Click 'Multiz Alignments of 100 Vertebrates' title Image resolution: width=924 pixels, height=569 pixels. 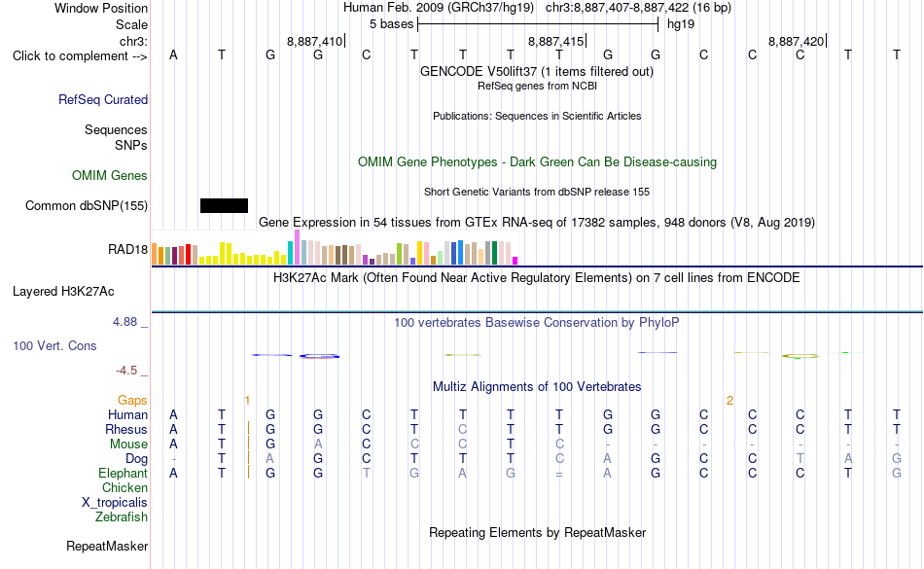[537, 386]
